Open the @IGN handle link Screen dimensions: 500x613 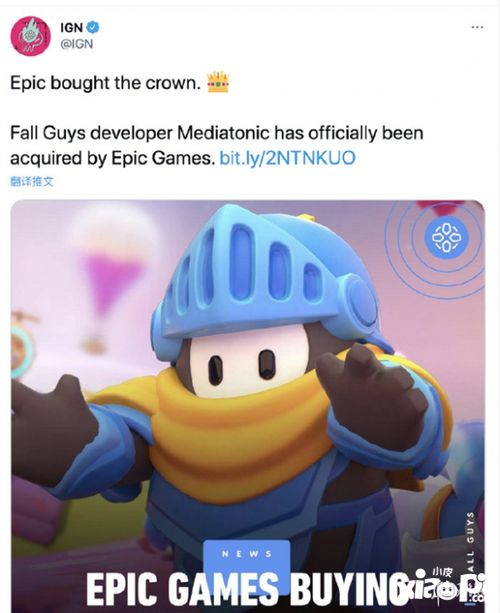coord(77,44)
